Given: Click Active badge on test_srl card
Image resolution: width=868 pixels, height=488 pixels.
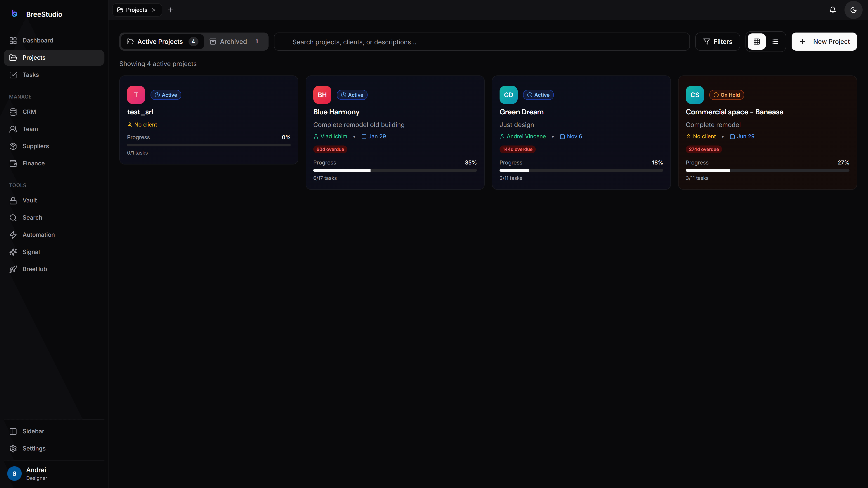Looking at the screenshot, I should (x=166, y=95).
